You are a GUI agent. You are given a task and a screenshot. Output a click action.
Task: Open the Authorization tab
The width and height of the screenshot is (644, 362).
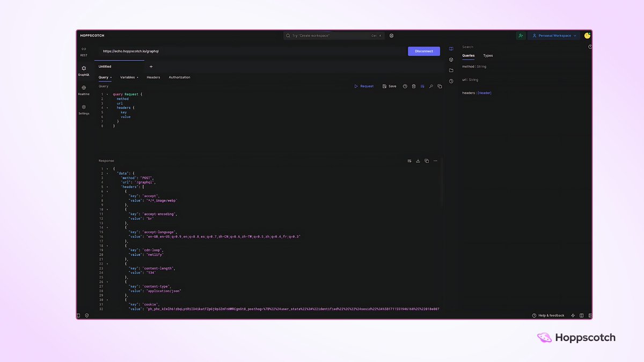click(179, 77)
